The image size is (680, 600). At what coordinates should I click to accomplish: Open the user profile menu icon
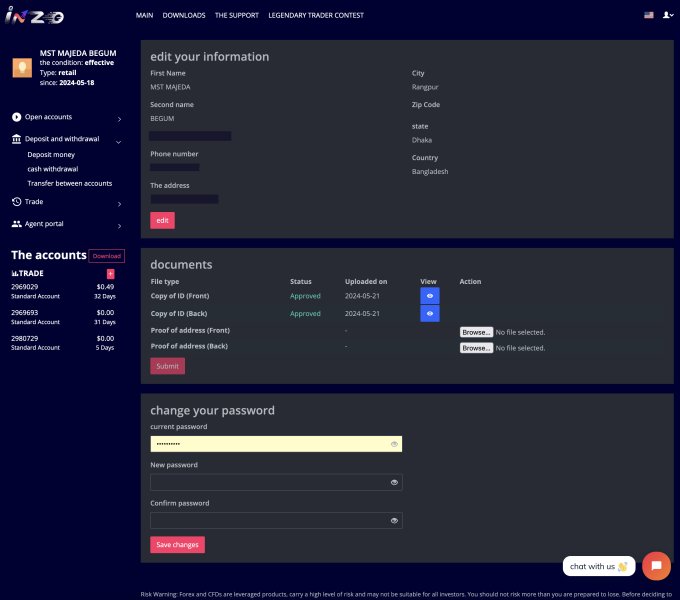pyautogui.click(x=668, y=16)
